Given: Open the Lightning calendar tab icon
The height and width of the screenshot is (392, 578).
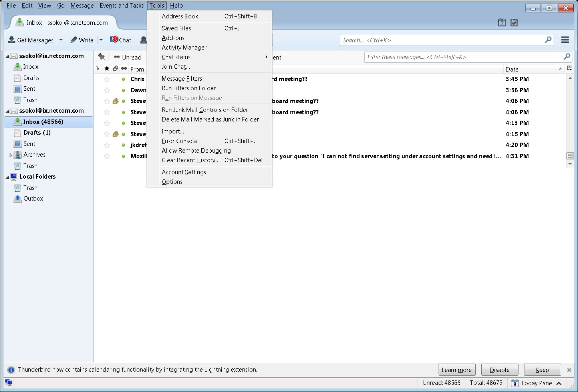Looking at the screenshot, I should [502, 23].
